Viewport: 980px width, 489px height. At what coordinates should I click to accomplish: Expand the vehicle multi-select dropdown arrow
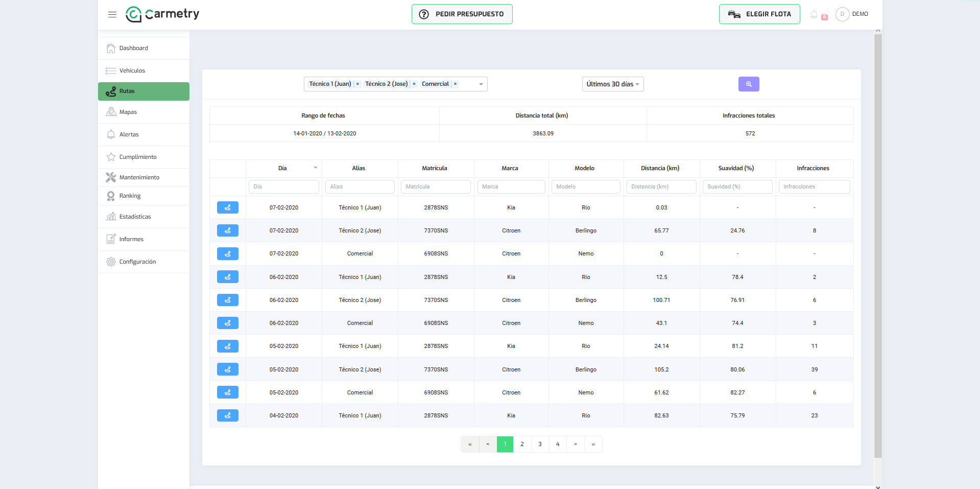tap(481, 84)
